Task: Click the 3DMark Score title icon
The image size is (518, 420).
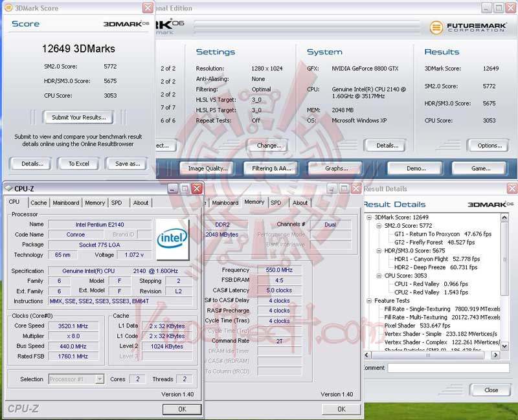Action: pyautogui.click(x=8, y=8)
